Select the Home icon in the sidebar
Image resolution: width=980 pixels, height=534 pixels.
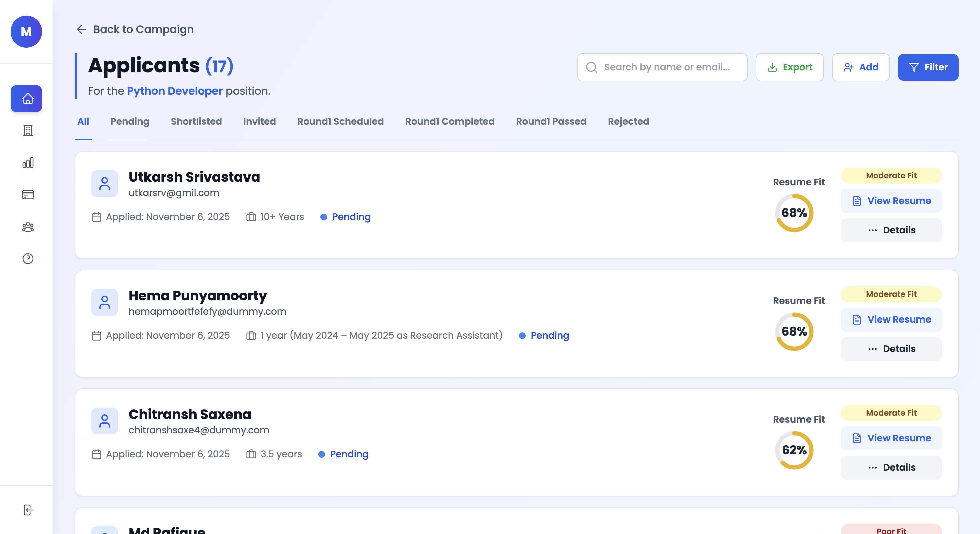tap(26, 99)
